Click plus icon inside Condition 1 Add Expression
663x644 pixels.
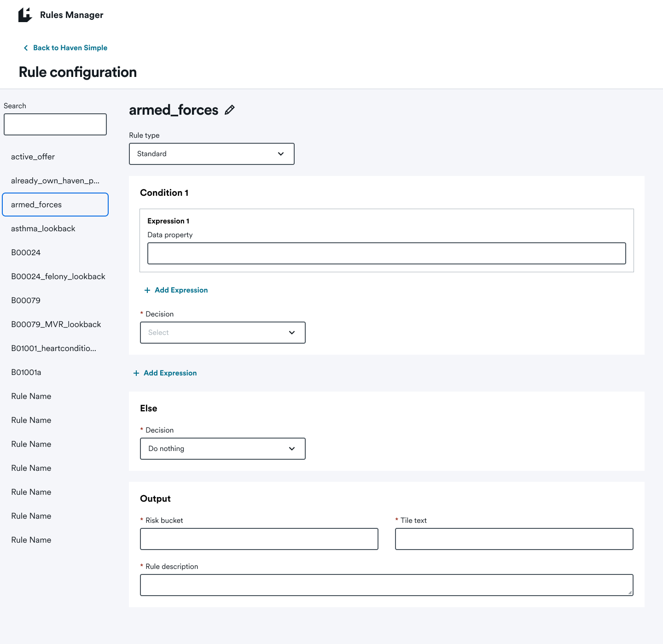point(147,290)
